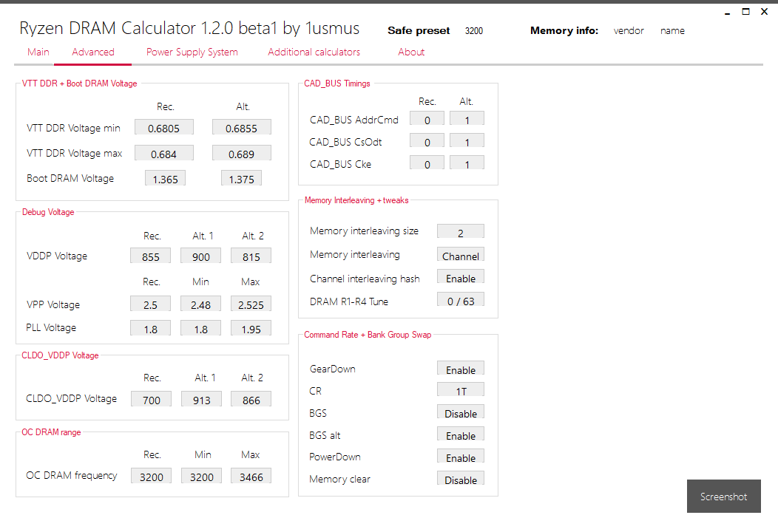Click CAD_BUS CsOdt Rec. value
The image size is (778, 532).
click(427, 141)
